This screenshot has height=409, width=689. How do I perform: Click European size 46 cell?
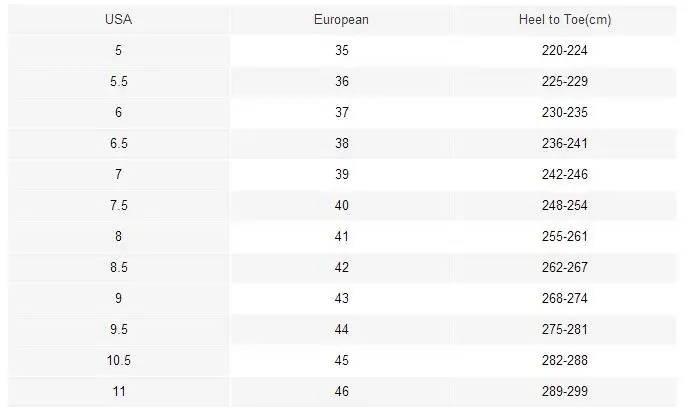tap(342, 391)
